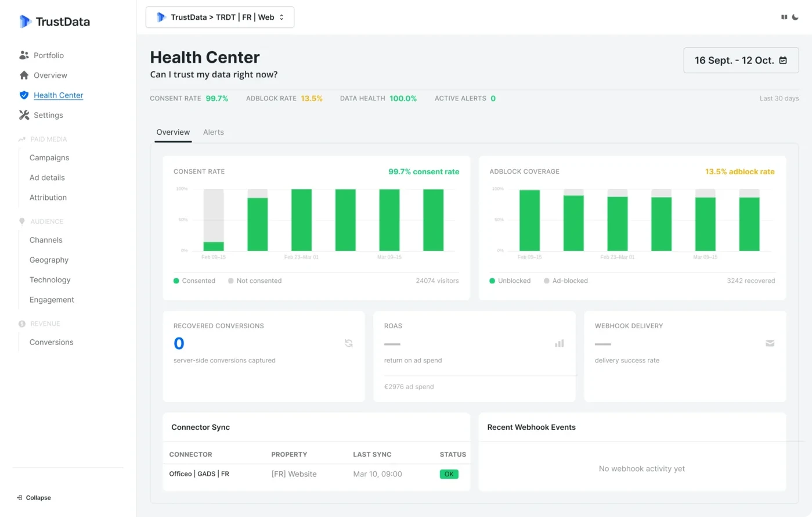Select the Health Center shield icon
Image resolution: width=812 pixels, height=517 pixels.
click(x=23, y=95)
